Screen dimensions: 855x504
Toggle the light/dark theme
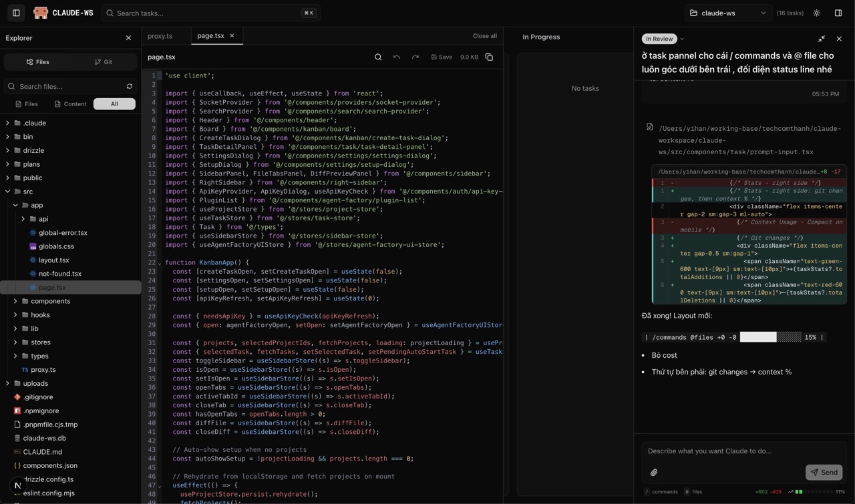coord(816,13)
